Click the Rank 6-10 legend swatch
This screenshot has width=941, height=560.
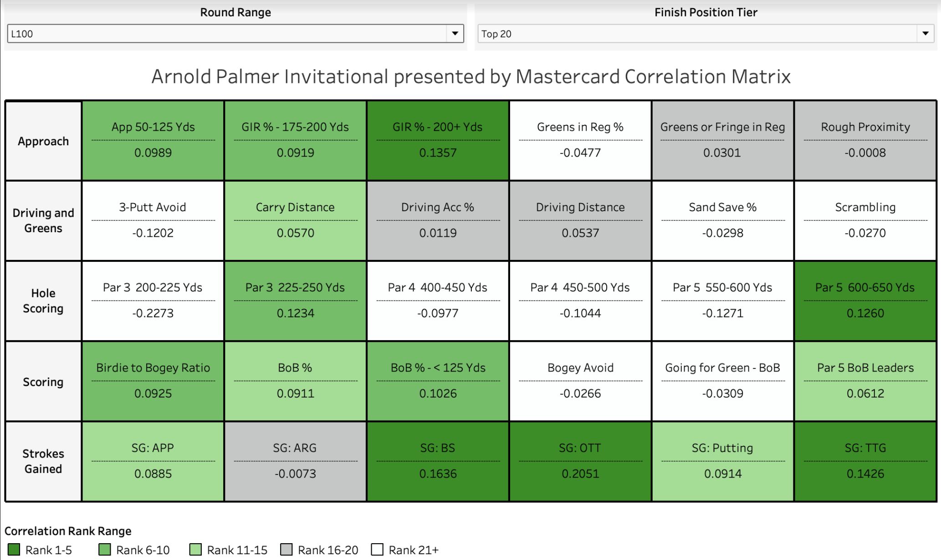coord(105,550)
